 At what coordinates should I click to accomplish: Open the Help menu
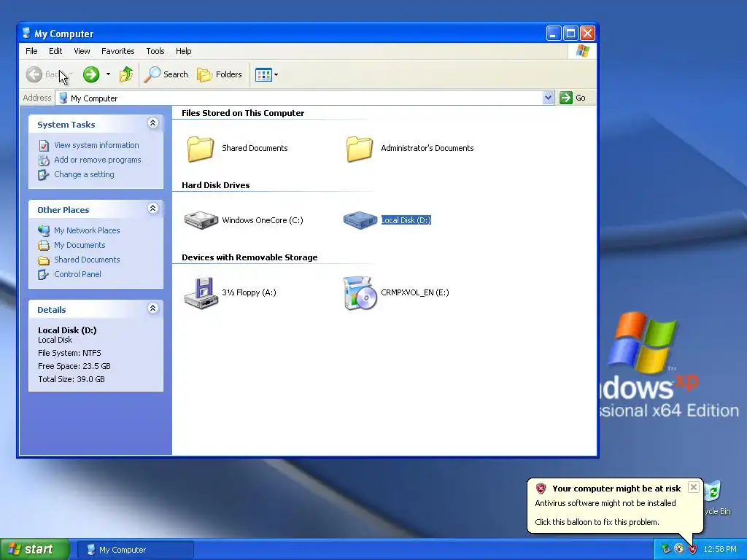click(x=183, y=51)
